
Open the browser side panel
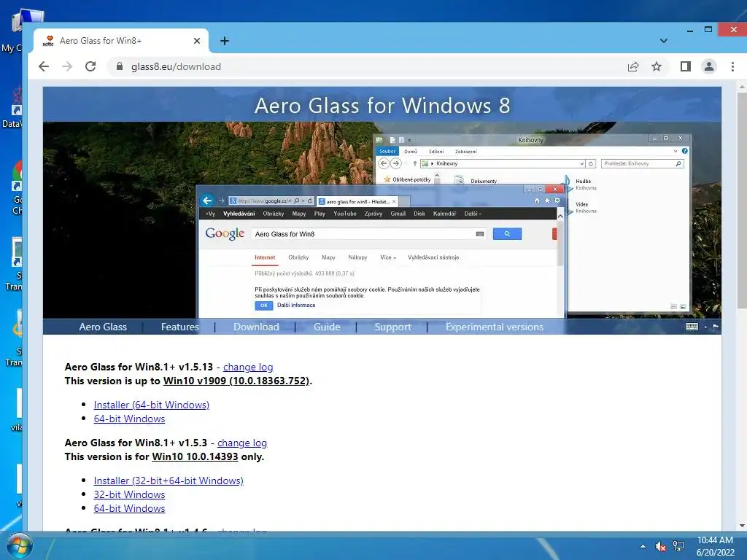(x=686, y=66)
